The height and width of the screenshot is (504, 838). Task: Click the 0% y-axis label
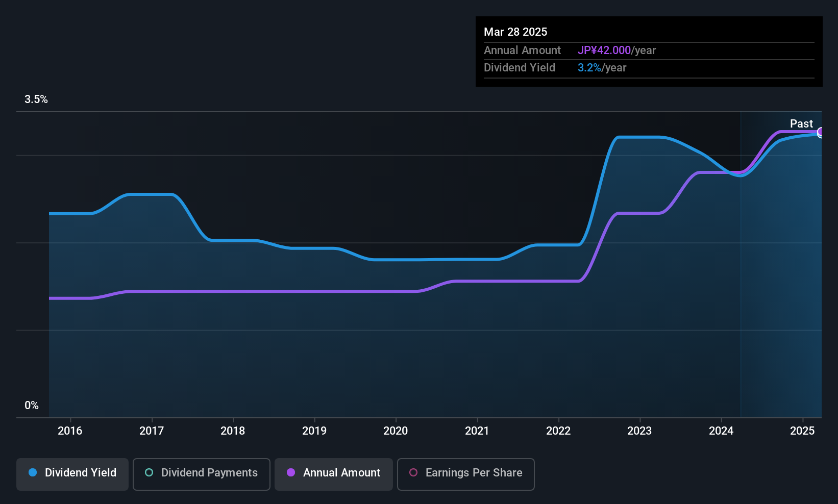(32, 406)
